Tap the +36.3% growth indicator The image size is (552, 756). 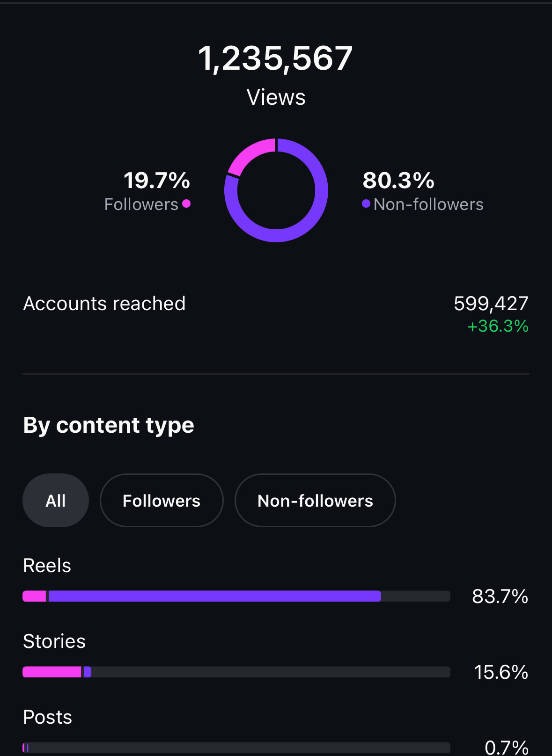498,326
